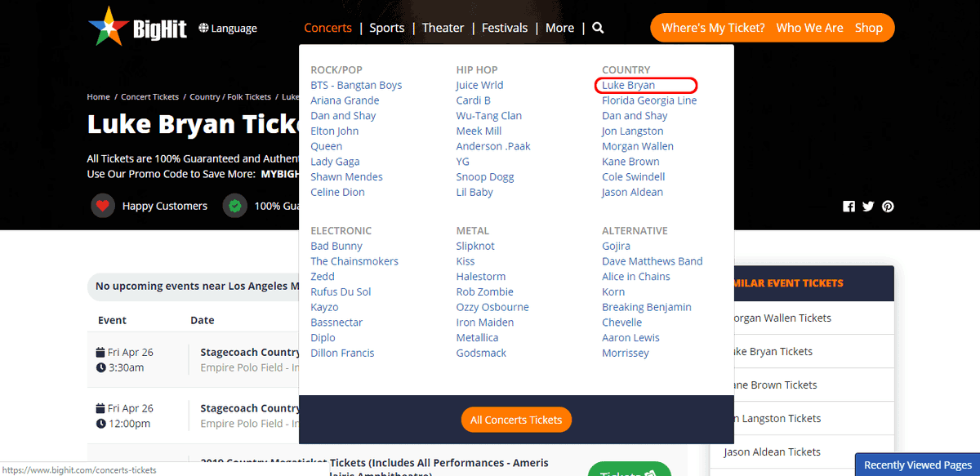
Task: Select Luke Bryan in Country list
Action: [628, 85]
